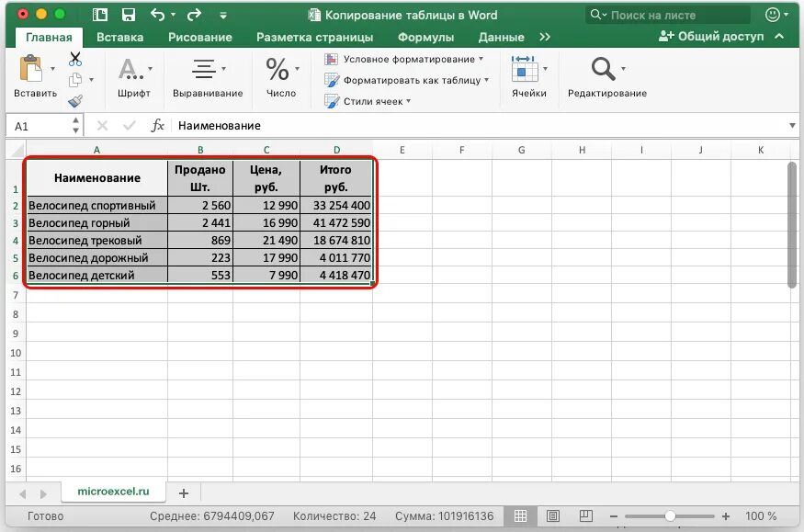
Task: Go to previous sheet with the left arrow
Action: point(23,494)
